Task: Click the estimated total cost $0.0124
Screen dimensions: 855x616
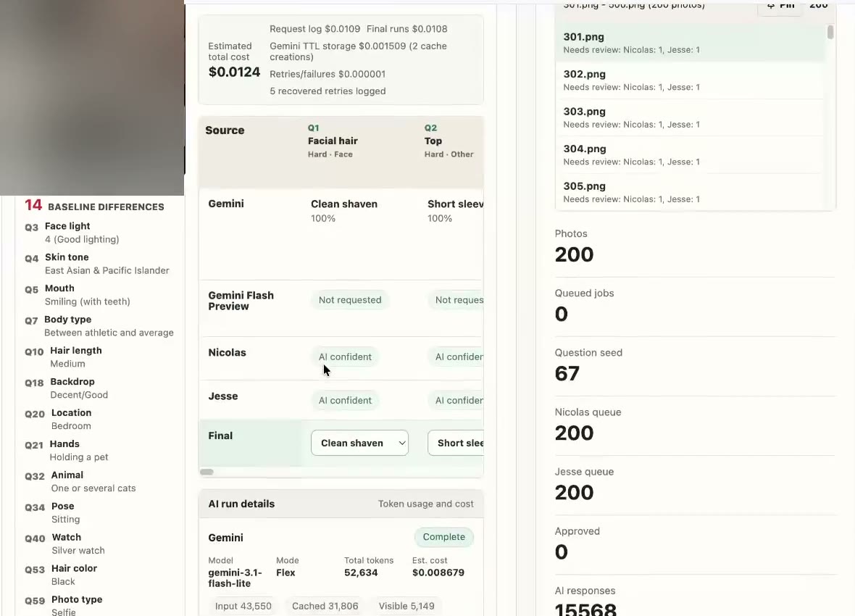Action: point(235,72)
